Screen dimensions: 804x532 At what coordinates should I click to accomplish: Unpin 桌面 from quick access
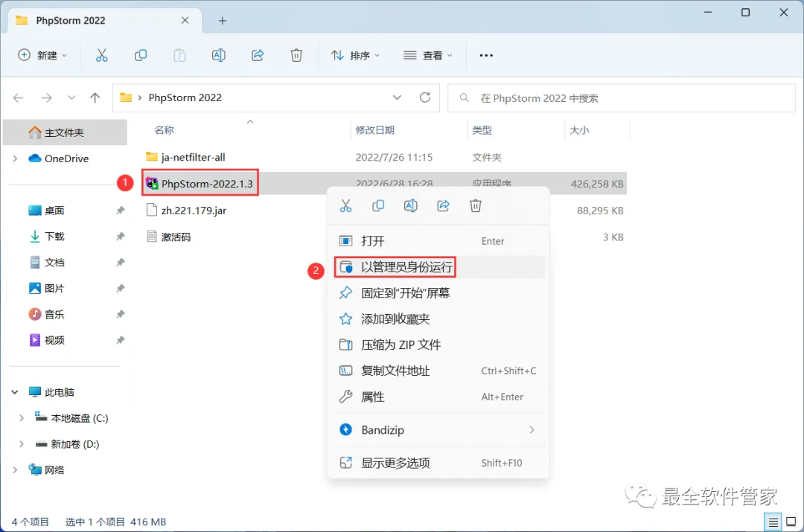point(120,210)
